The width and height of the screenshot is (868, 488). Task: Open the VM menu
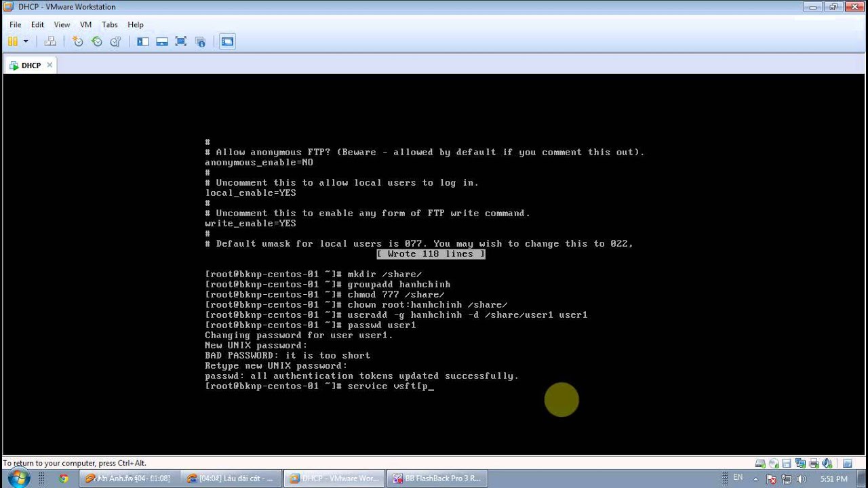(x=85, y=24)
